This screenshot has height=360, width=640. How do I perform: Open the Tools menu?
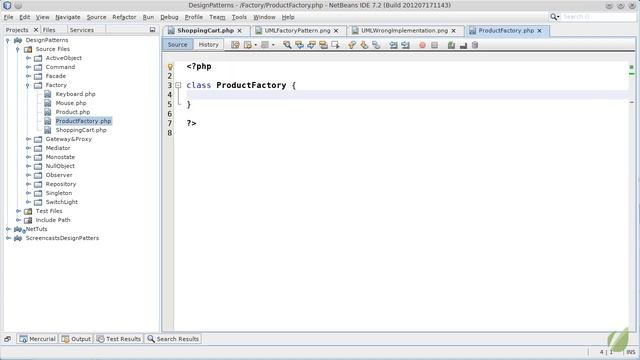click(x=239, y=17)
